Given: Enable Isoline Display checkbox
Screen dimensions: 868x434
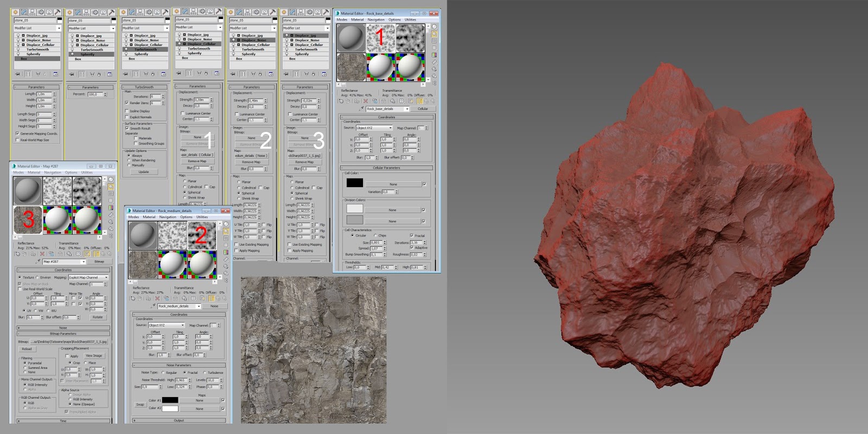Looking at the screenshot, I should [127, 111].
